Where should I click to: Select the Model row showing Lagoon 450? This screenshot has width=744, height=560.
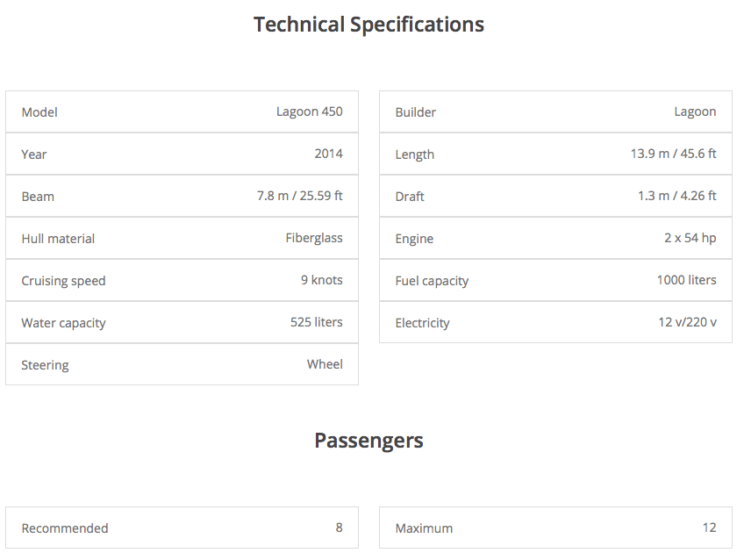[x=182, y=112]
